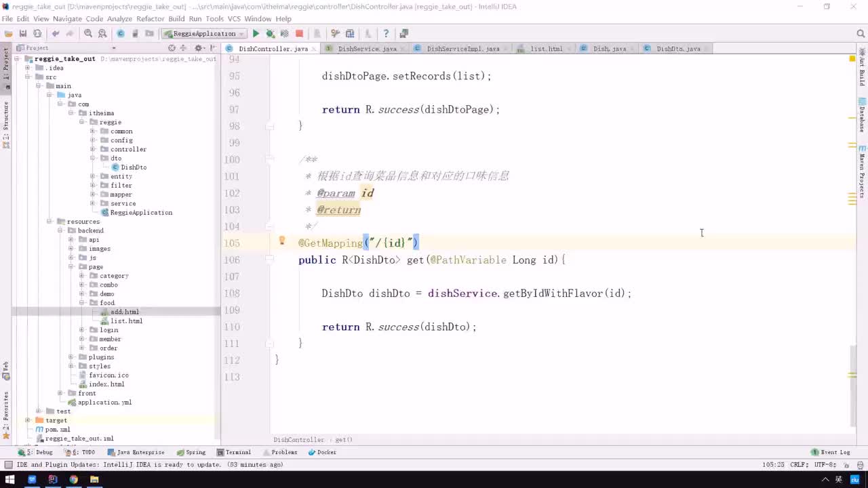
Task: Click the Scroll from Source icon
Action: (172, 48)
